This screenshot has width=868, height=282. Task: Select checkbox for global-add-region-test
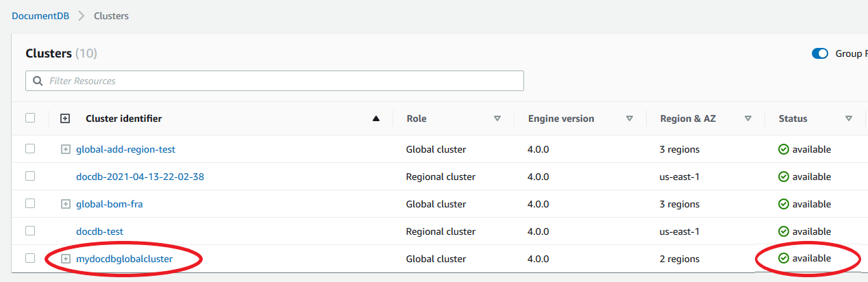click(x=30, y=149)
